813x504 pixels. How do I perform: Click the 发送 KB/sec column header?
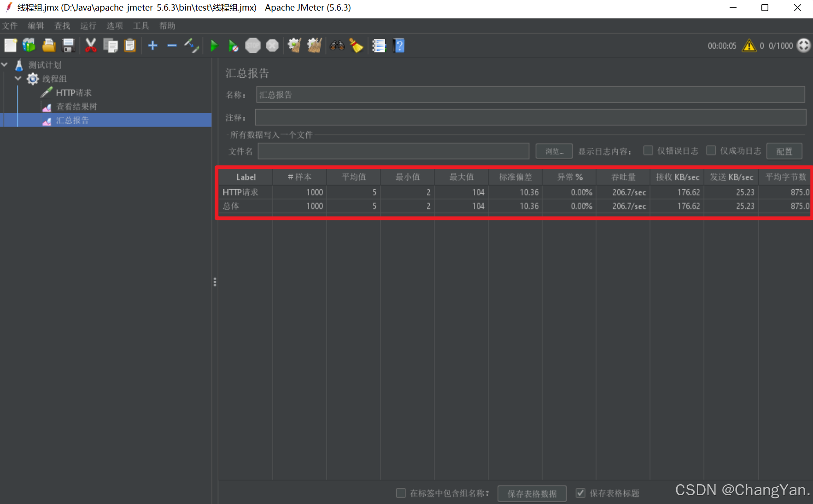(x=731, y=177)
